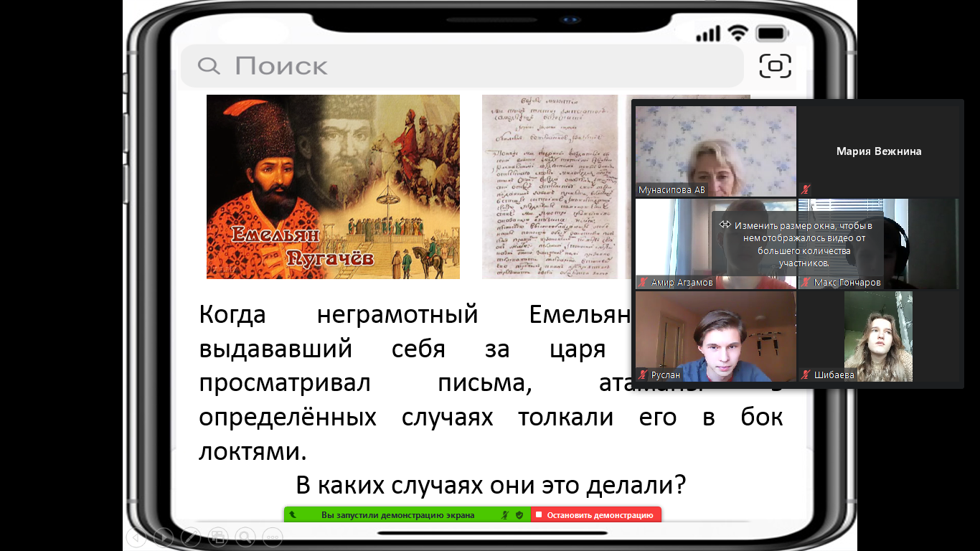This screenshot has width=980, height=551.
Task: Click the handwritten manuscript image
Action: point(550,187)
